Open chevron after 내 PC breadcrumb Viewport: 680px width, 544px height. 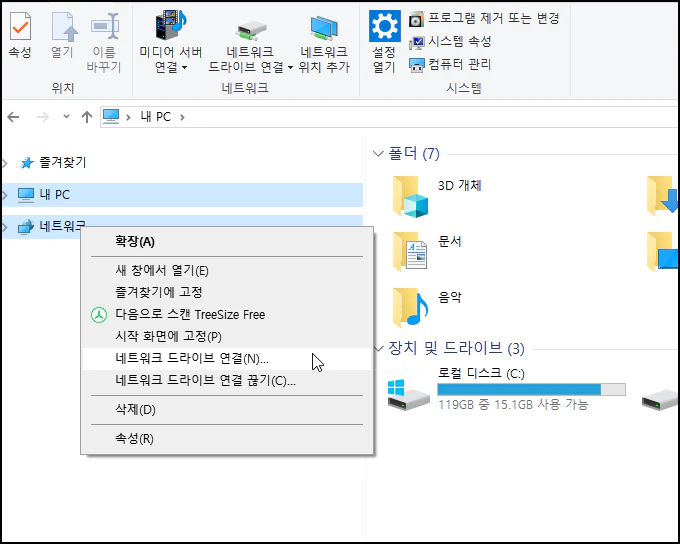coord(182,117)
